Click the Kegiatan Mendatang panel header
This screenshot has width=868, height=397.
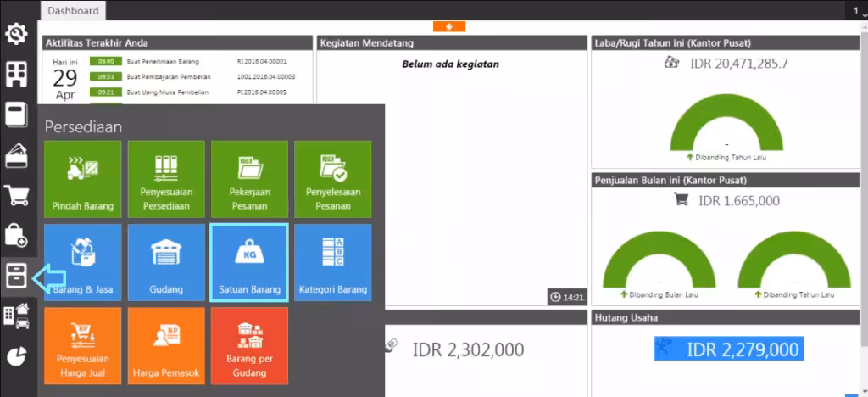[x=453, y=42]
